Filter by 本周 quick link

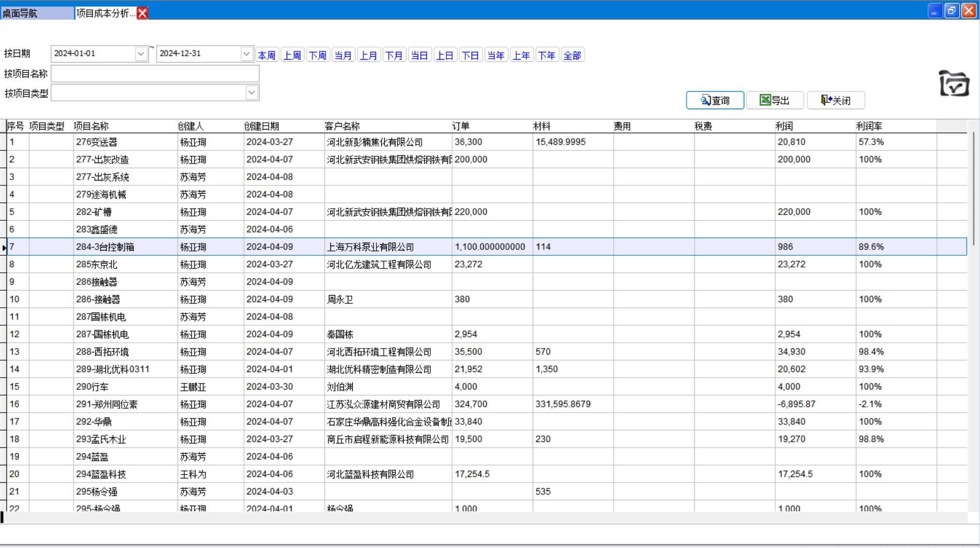[x=266, y=55]
